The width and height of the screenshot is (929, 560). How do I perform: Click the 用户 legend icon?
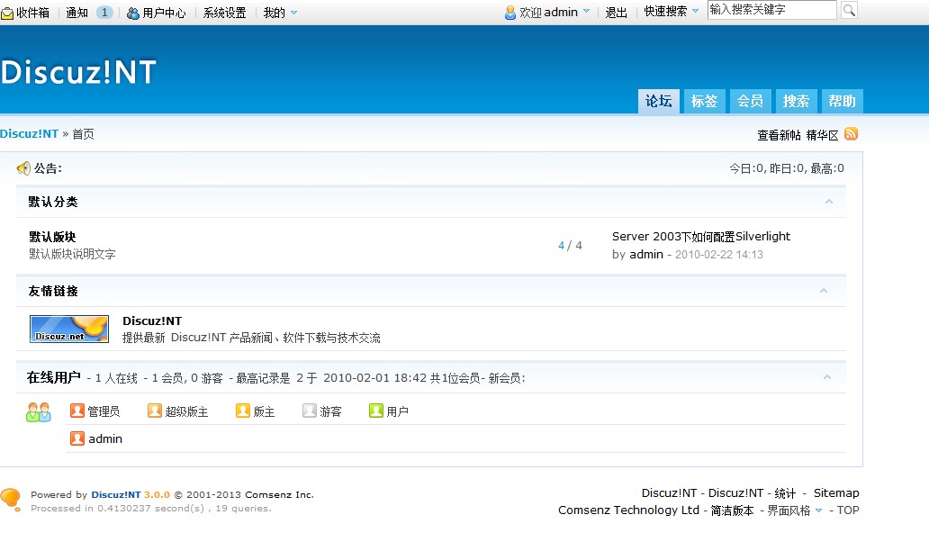pos(375,411)
